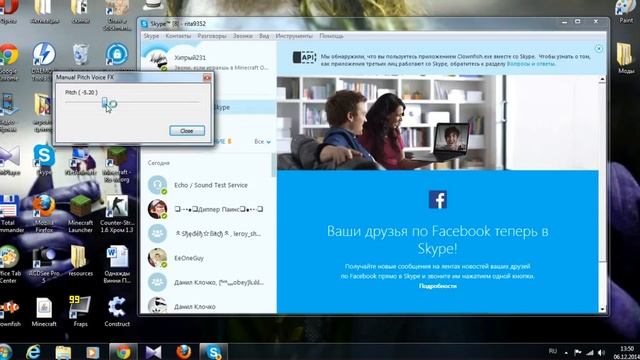The height and width of the screenshot is (360, 640).
Task: Open the resources folder on desktop
Action: point(80,260)
